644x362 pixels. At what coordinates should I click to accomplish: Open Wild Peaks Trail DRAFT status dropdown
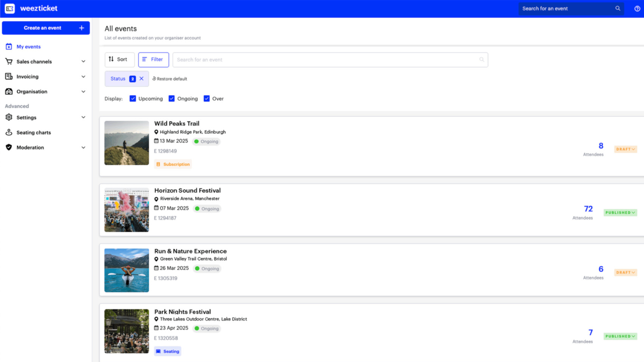pyautogui.click(x=626, y=149)
